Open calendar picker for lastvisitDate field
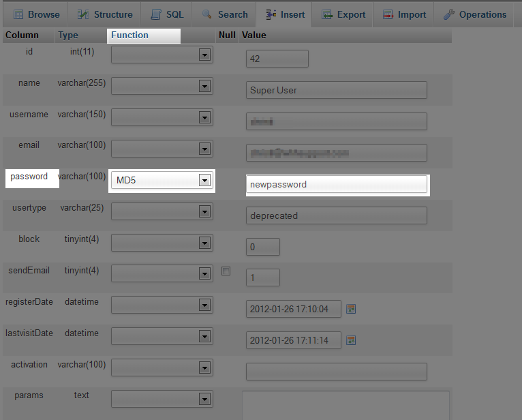The height and width of the screenshot is (420, 522). [352, 340]
